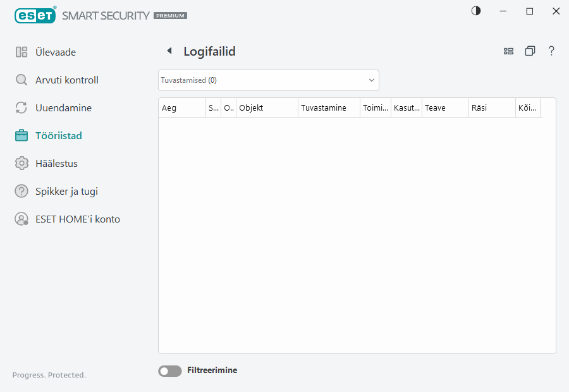Select the Uuendamine refresh icon
The image size is (569, 392).
click(21, 107)
